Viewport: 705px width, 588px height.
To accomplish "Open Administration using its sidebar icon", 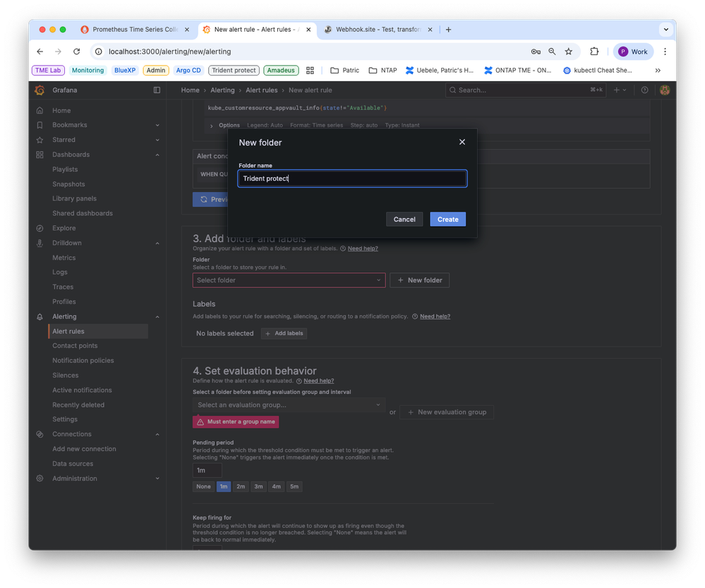I will click(x=40, y=478).
